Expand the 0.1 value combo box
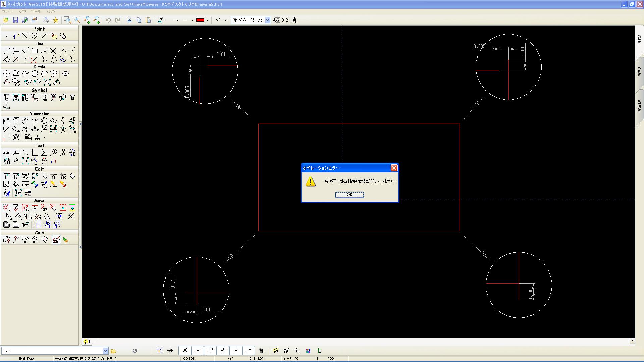This screenshot has height=362, width=644. coord(105,351)
